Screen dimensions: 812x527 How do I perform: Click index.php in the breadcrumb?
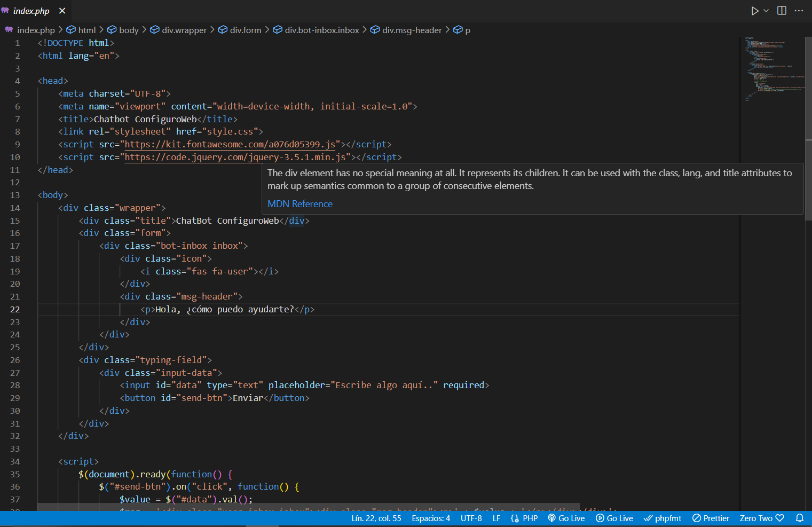(x=36, y=30)
